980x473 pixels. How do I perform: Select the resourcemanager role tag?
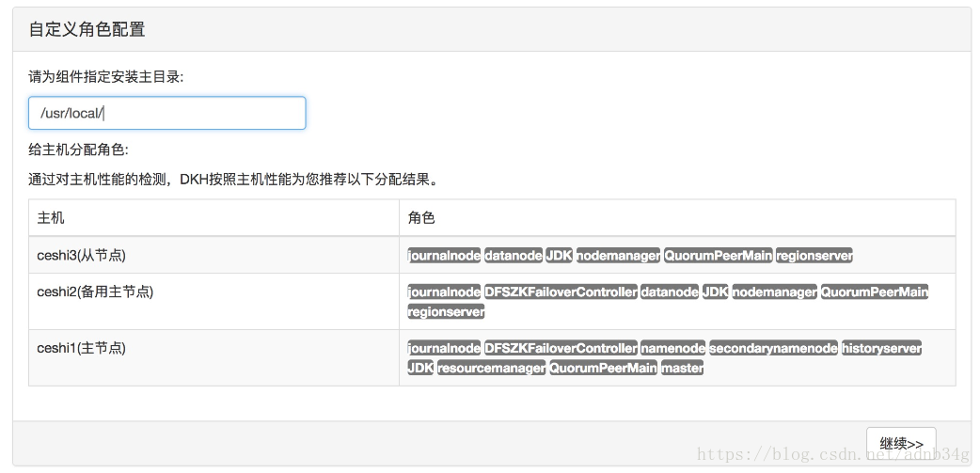coord(491,368)
